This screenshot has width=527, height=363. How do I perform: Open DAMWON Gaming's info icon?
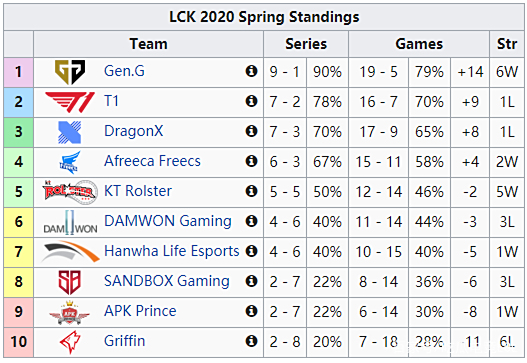(x=251, y=221)
